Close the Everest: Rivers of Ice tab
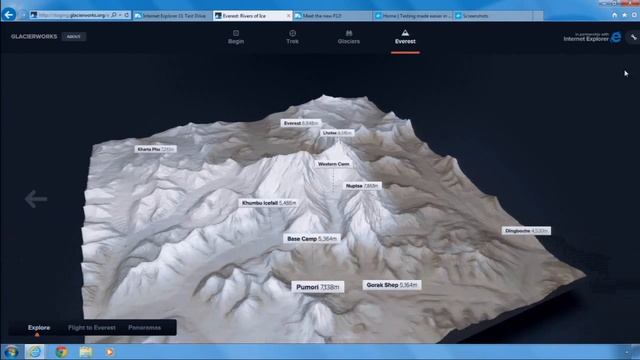Image resolution: width=640 pixels, height=360 pixels. point(289,16)
